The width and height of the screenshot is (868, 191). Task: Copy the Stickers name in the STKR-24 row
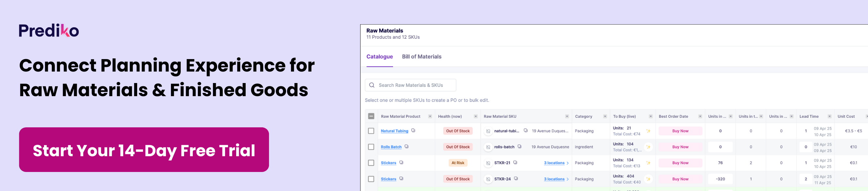tap(401, 178)
